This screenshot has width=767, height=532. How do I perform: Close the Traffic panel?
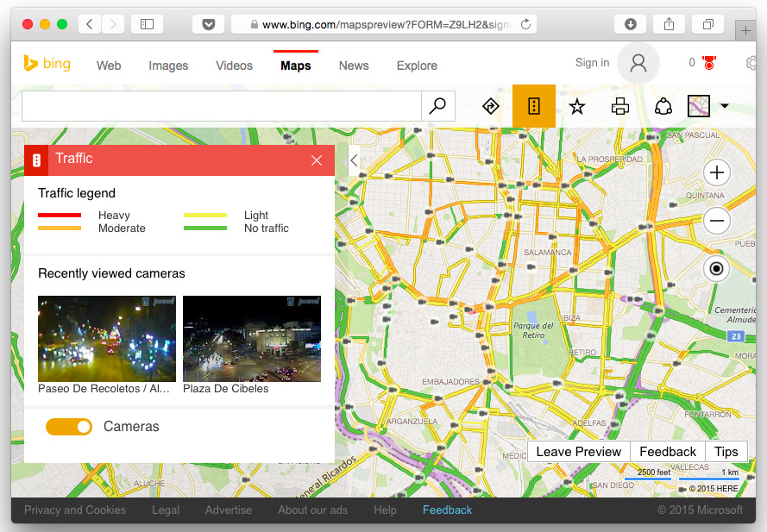coord(317,160)
